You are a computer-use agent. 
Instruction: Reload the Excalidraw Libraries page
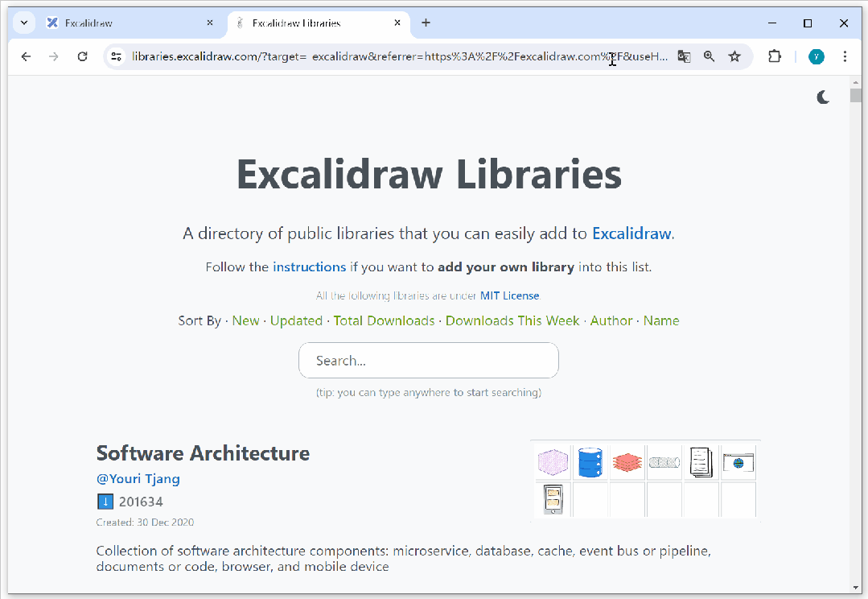tap(83, 56)
